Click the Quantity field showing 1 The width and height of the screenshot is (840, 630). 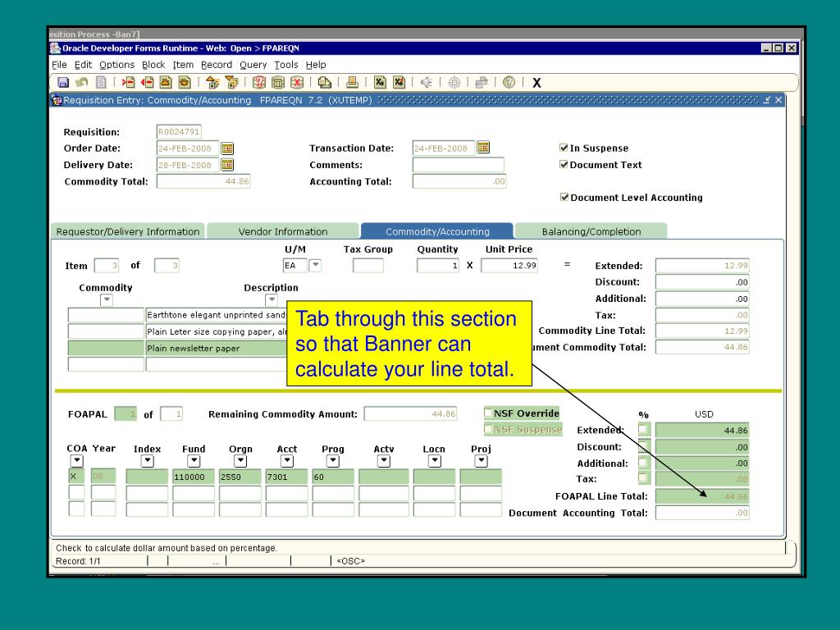(x=438, y=265)
